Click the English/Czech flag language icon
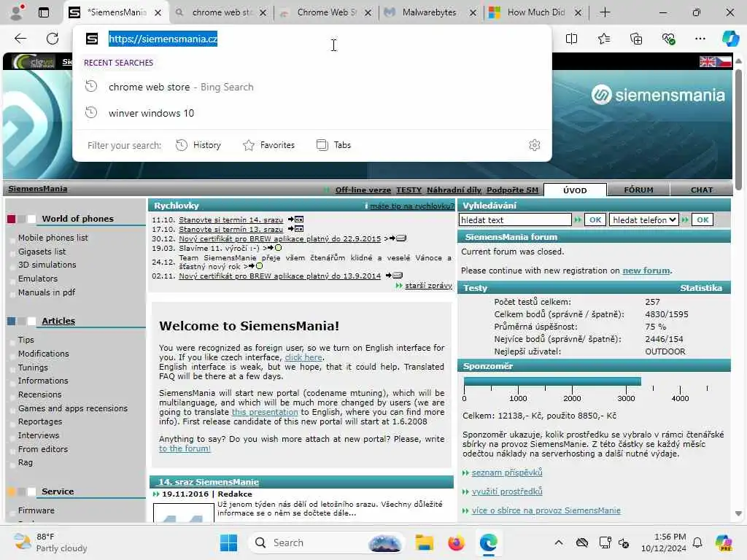This screenshot has height=560, width=747. click(715, 61)
